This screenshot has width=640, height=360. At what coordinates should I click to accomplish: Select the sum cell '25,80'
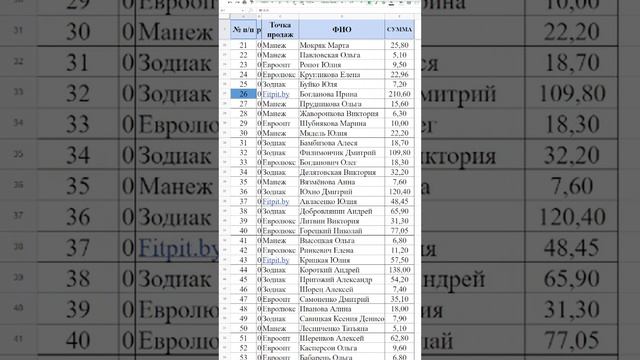point(399,45)
